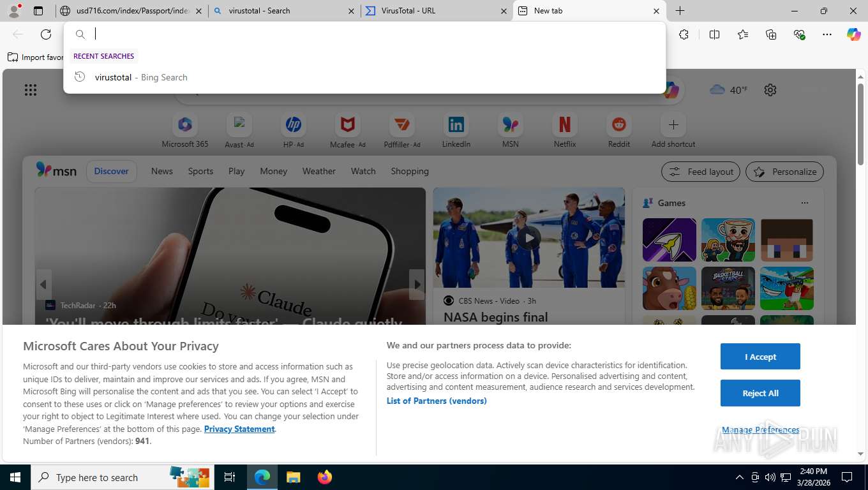Open the Collections icon

[771, 34]
